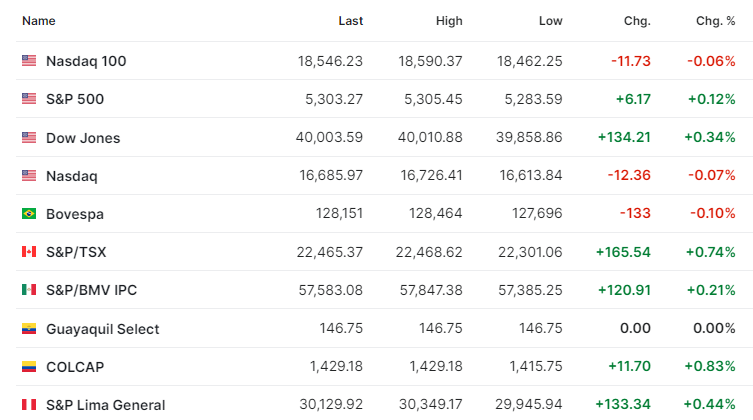Screen dimensions: 753x420
Task: Open the Dow Jones index link
Action: coord(83,138)
